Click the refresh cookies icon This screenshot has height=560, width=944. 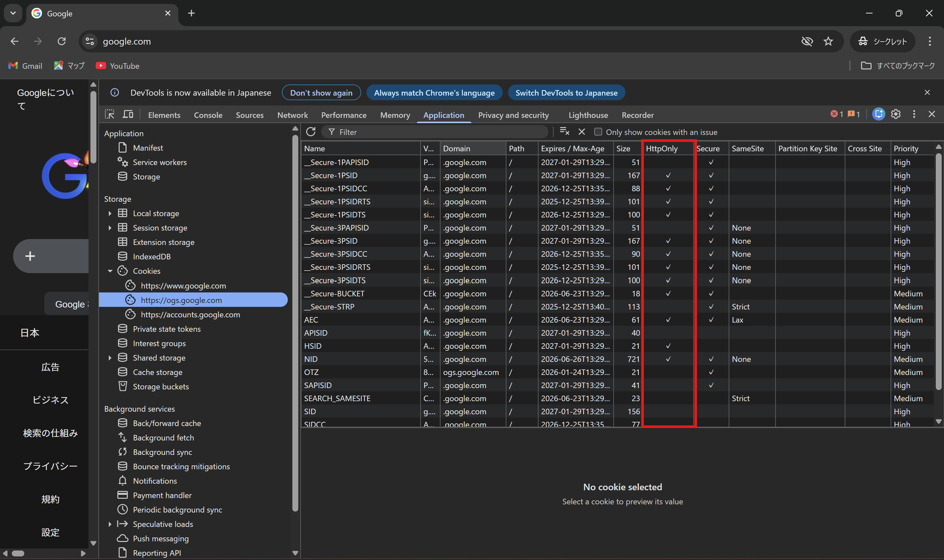tap(311, 132)
